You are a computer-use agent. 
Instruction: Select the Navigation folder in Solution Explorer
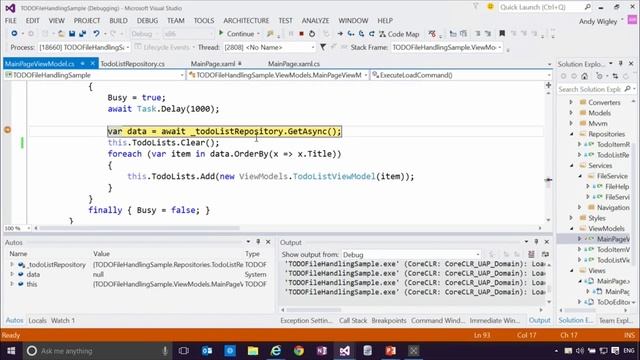(x=613, y=207)
